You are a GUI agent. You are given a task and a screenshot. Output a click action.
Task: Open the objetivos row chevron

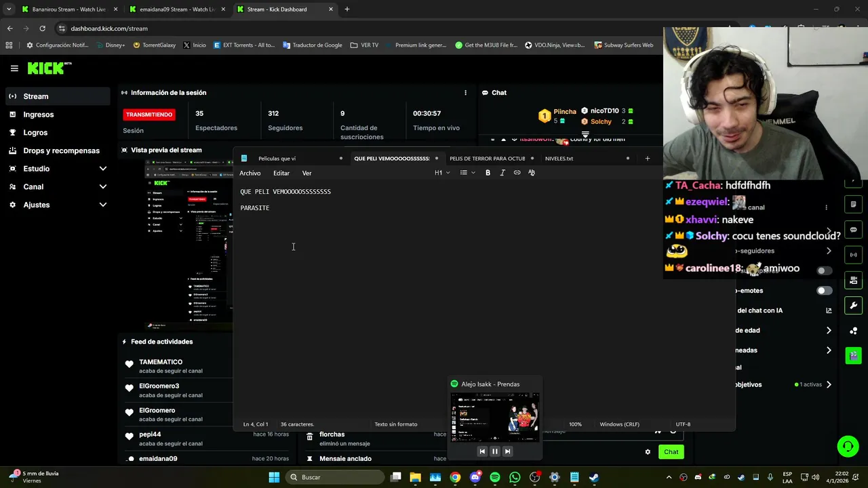(829, 384)
